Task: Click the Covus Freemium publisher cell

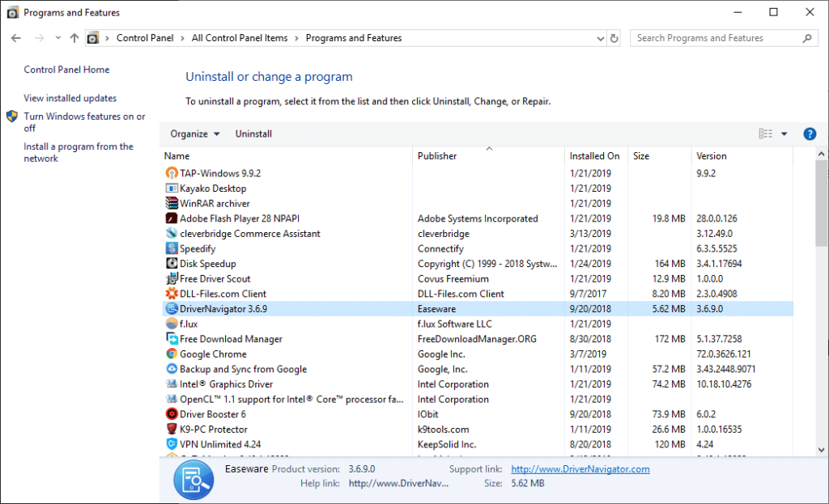Action: click(453, 278)
